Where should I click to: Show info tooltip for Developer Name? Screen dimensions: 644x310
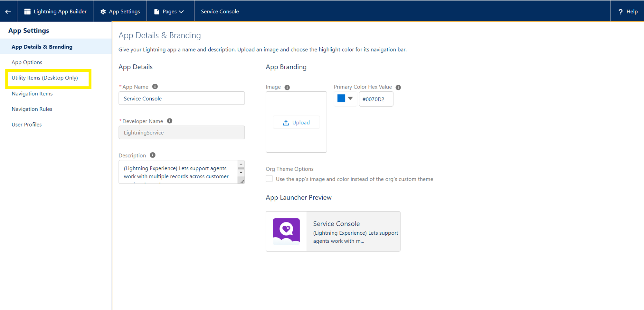point(170,121)
